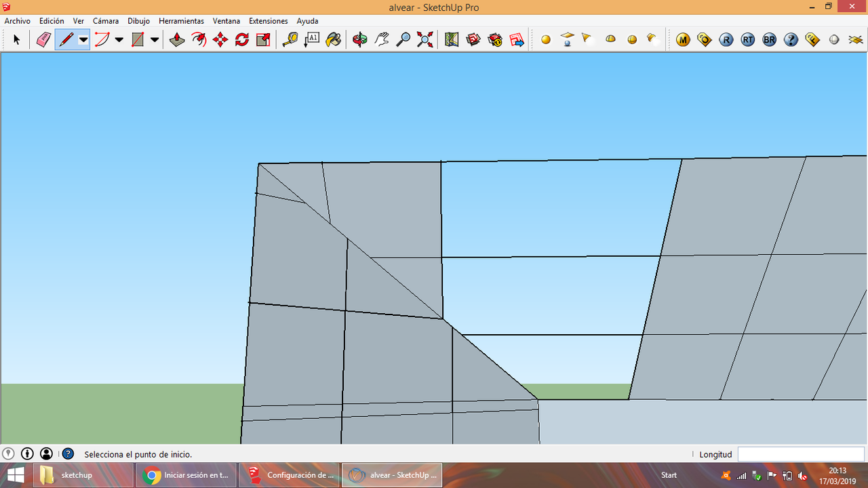The height and width of the screenshot is (488, 868).
Task: Click the user sign-in status icon
Action: [x=46, y=454]
